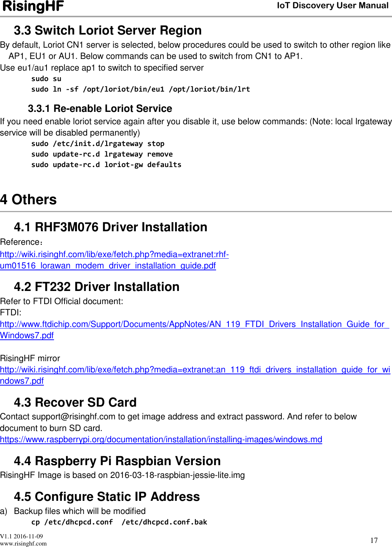Open the Raspberry Pi installing-images documentation link

click(161, 440)
